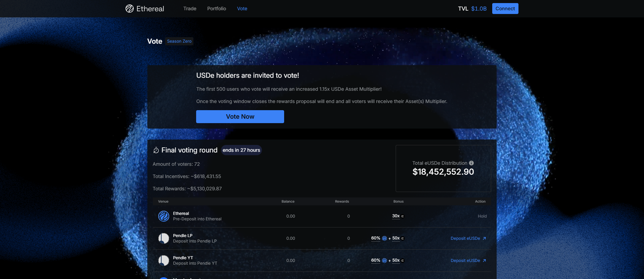Click the Ethereal token icon in Pendle YT row
Screen dimensions: 644x279
coord(384,261)
